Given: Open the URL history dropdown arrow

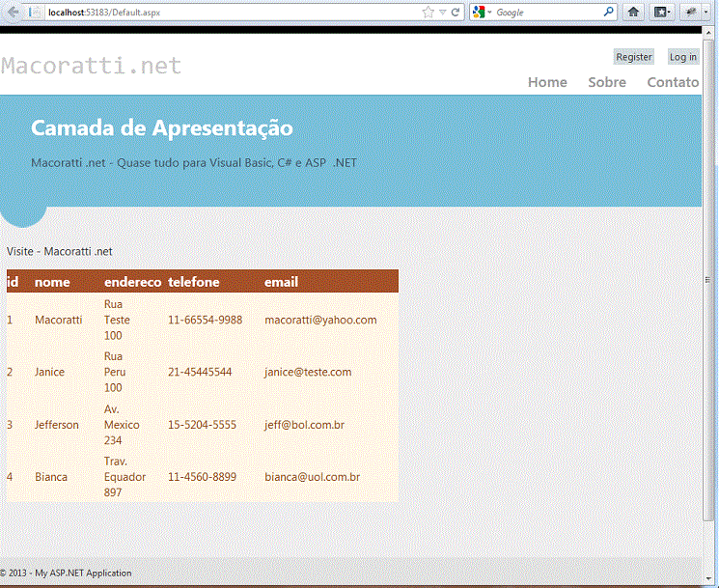Looking at the screenshot, I should pos(442,13).
